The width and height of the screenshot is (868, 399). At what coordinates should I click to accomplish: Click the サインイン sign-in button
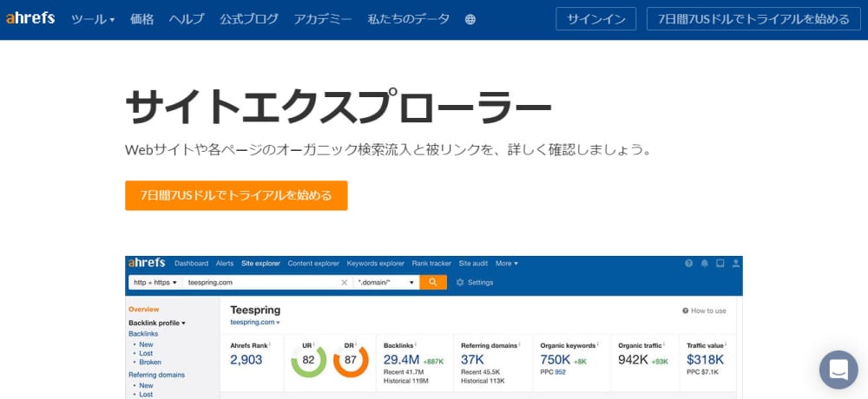[595, 19]
